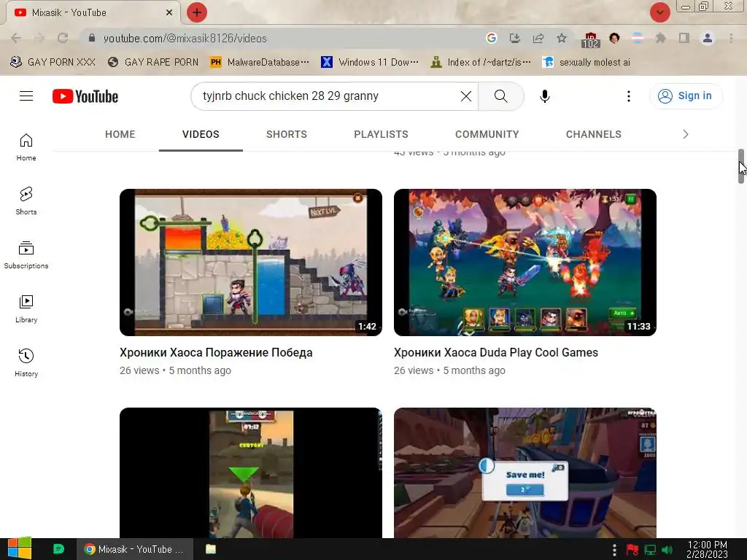Open the system tray volume icon
The width and height of the screenshot is (747, 560).
667,550
